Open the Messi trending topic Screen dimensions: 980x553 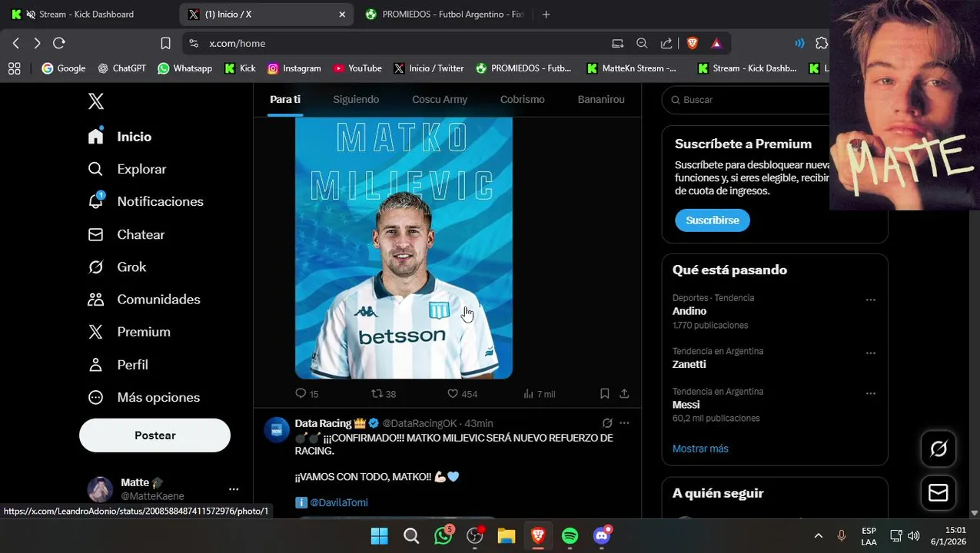[x=686, y=405]
